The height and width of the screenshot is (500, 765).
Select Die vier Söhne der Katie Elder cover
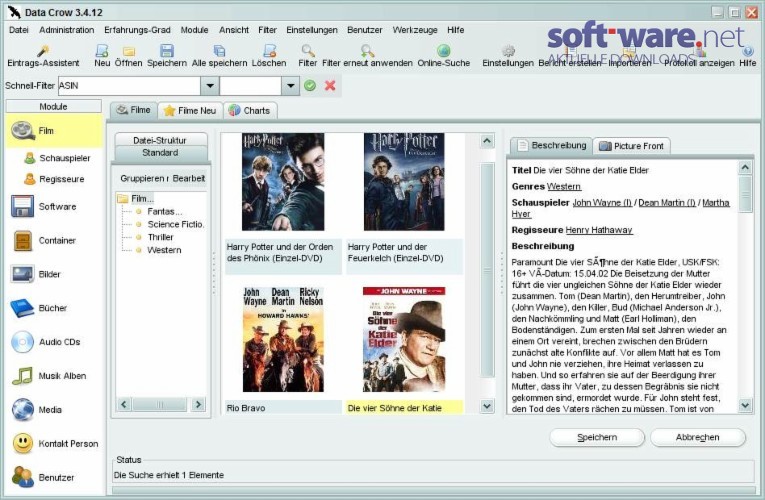(x=404, y=340)
